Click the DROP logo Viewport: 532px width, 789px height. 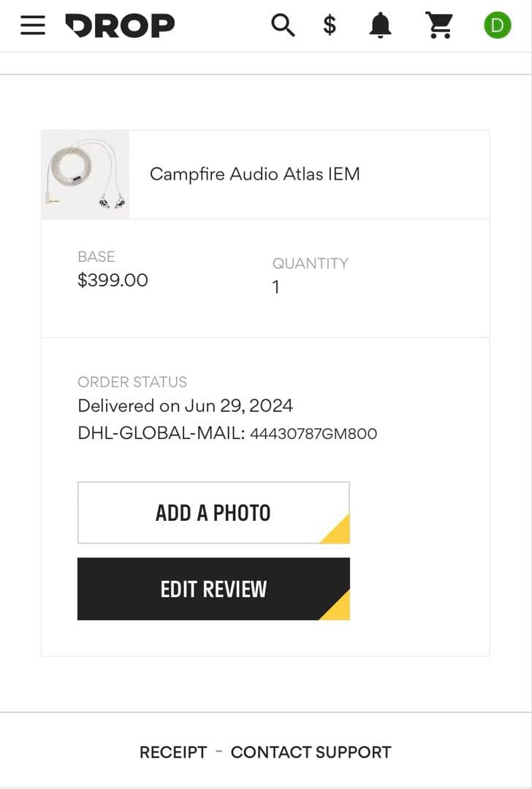120,25
